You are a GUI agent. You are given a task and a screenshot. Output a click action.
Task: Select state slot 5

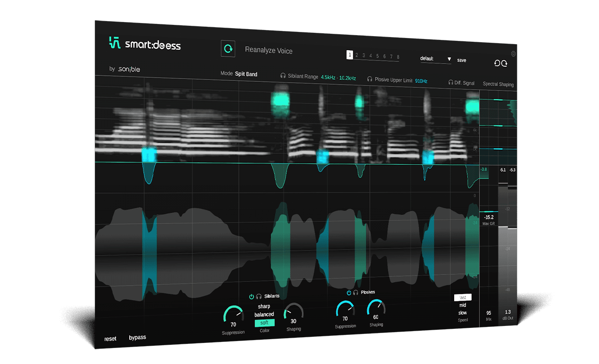(x=378, y=56)
